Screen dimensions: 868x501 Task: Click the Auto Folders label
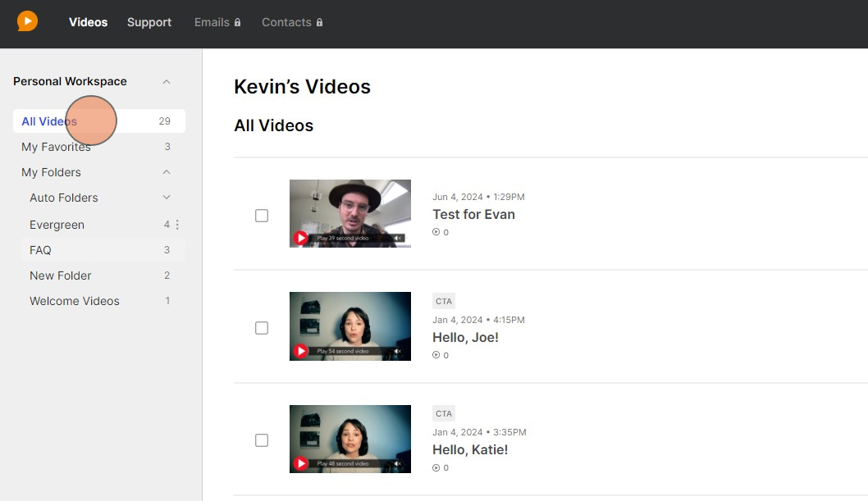pyautogui.click(x=64, y=198)
